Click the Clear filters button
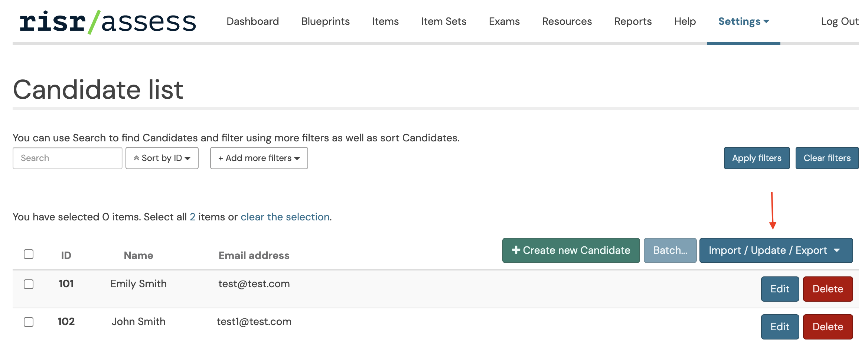This screenshot has height=351, width=868. click(827, 158)
